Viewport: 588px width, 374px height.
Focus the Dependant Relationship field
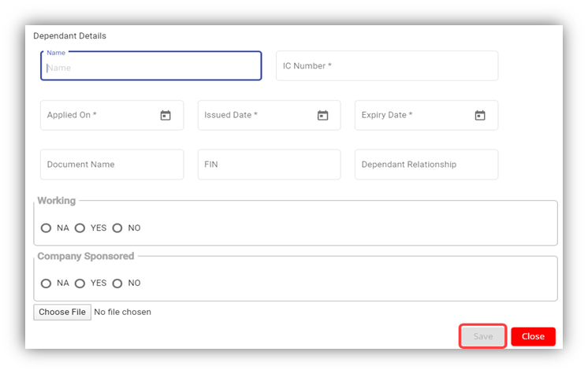coord(426,165)
